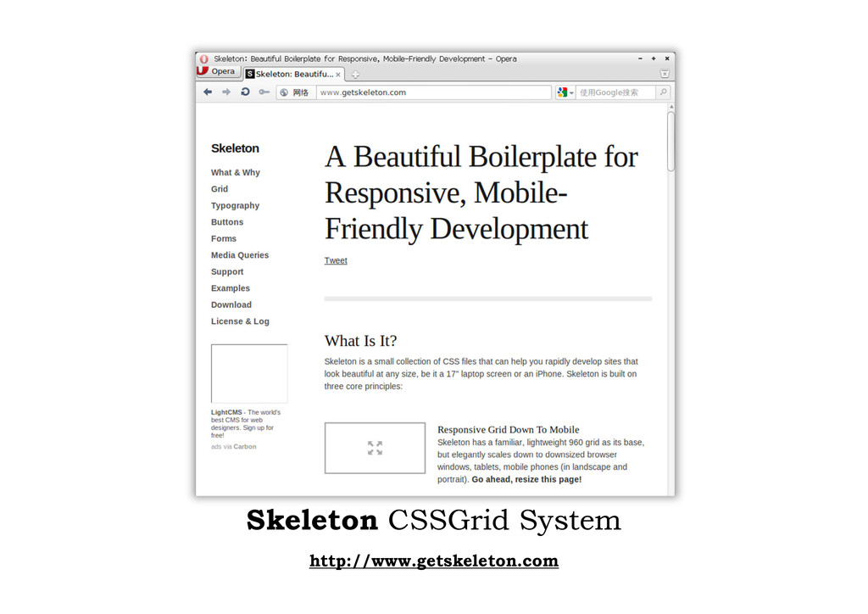Click the Carbon ads link

click(x=245, y=447)
